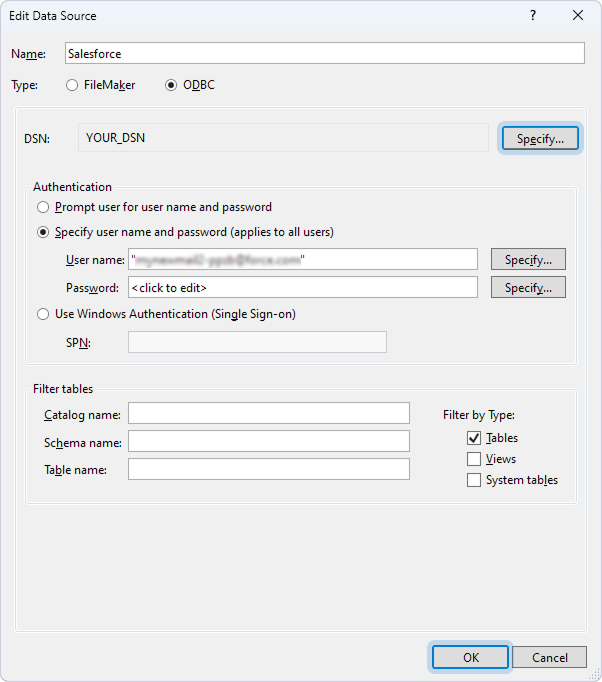The image size is (602, 682).
Task: Click the Name field containing Salesforce
Action: click(x=324, y=53)
